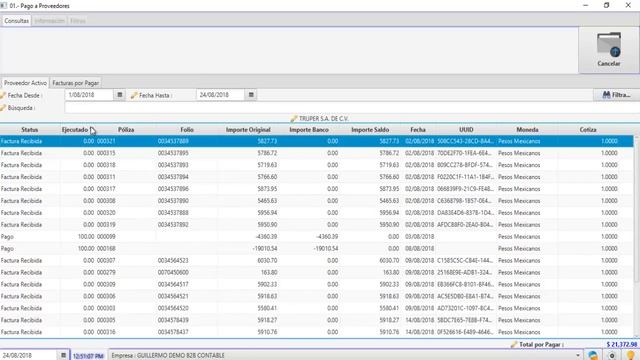Switch to the Información tab
This screenshot has width=640, height=360.
click(x=49, y=20)
